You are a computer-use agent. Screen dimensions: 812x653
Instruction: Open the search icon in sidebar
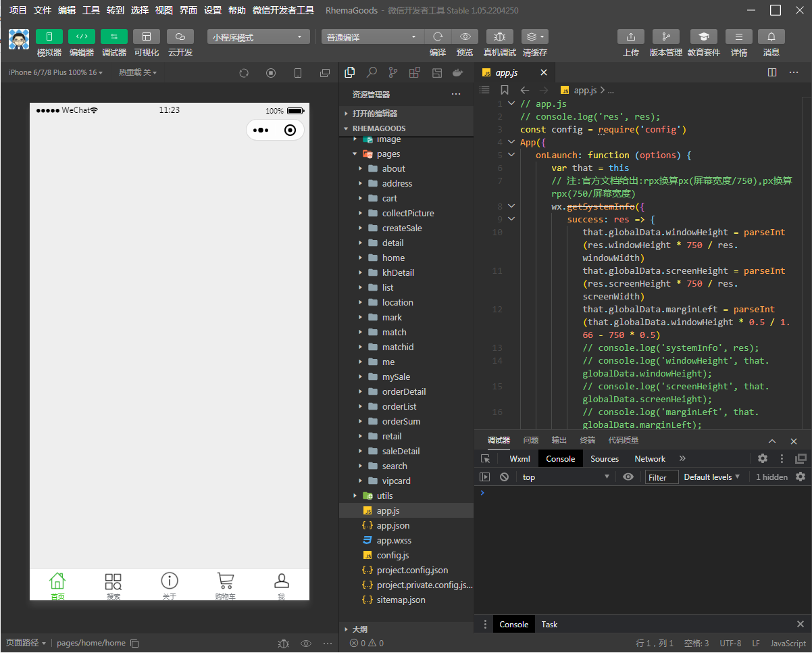tap(372, 72)
